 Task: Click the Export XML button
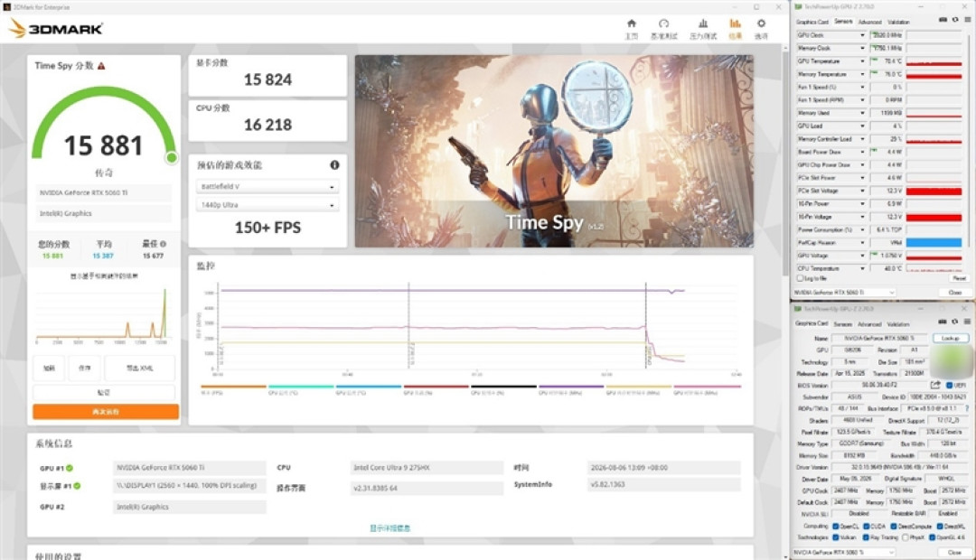(x=139, y=368)
